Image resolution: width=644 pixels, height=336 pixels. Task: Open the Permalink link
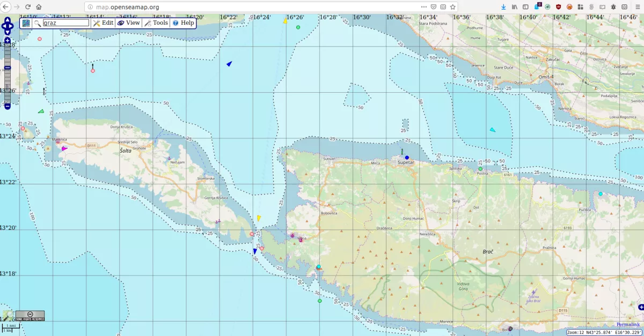628,325
